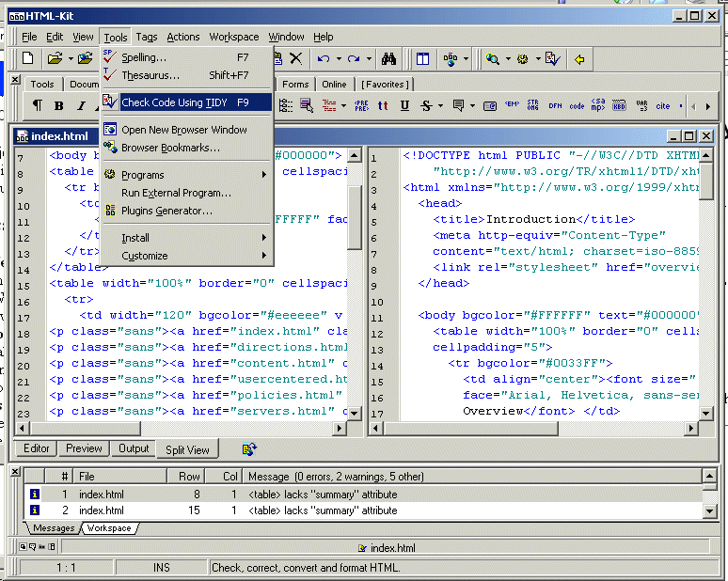Toggle the split window layout icon

422,59
